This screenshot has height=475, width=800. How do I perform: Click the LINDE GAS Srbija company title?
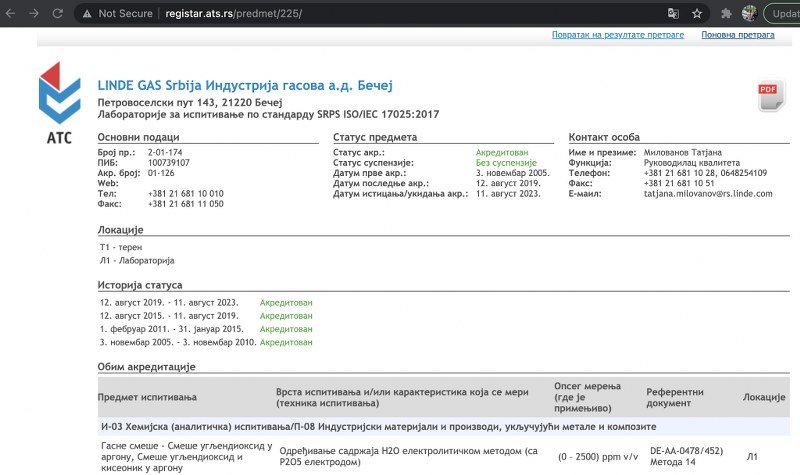coord(245,85)
